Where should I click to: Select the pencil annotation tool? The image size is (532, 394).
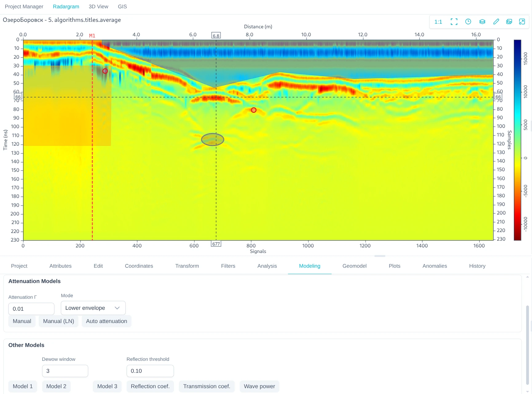tap(496, 22)
